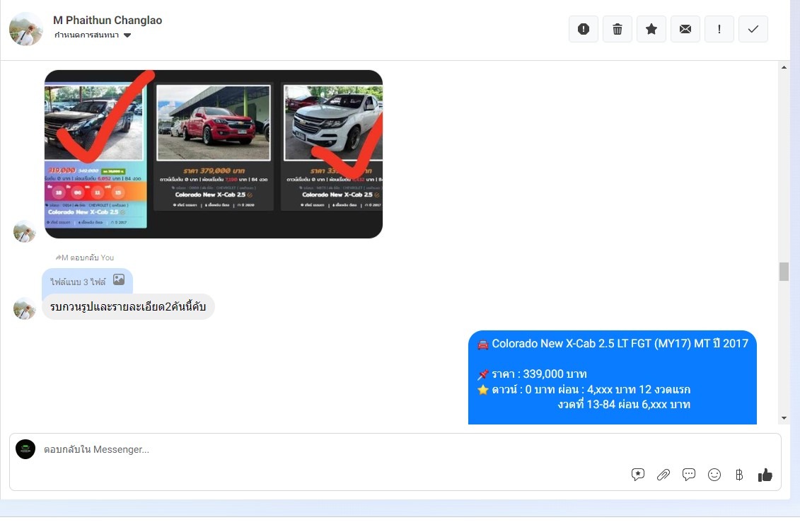Image resolution: width=800 pixels, height=532 pixels.
Task: Open quick reply speech bubble icon
Action: 689,475
